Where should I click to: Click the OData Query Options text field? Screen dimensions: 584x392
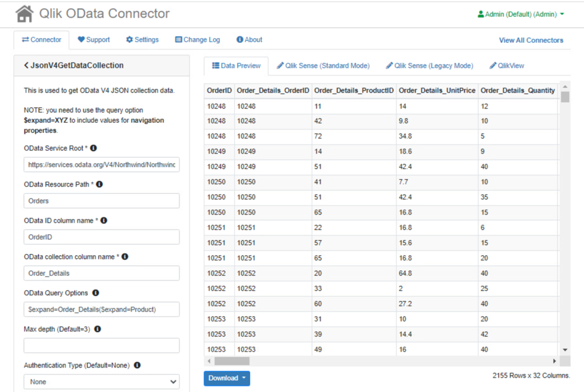coord(101,310)
